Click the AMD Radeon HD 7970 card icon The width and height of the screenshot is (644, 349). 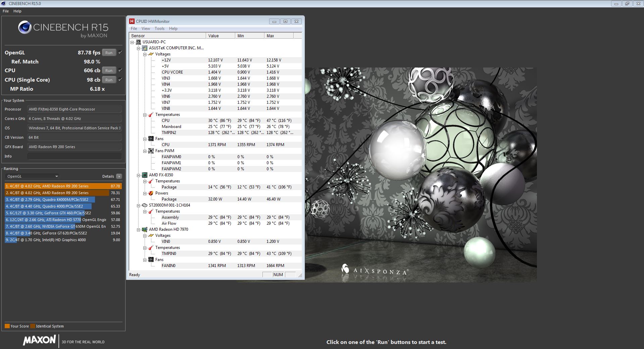pyautogui.click(x=145, y=229)
